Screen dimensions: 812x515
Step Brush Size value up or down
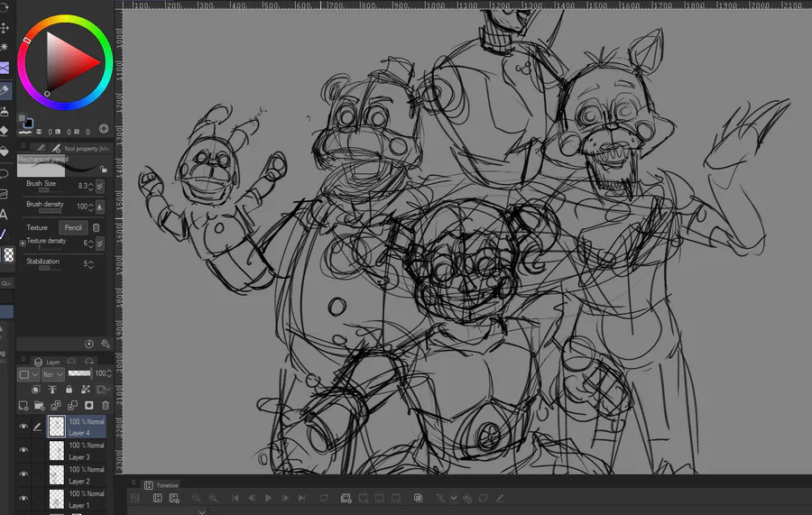pos(91,186)
